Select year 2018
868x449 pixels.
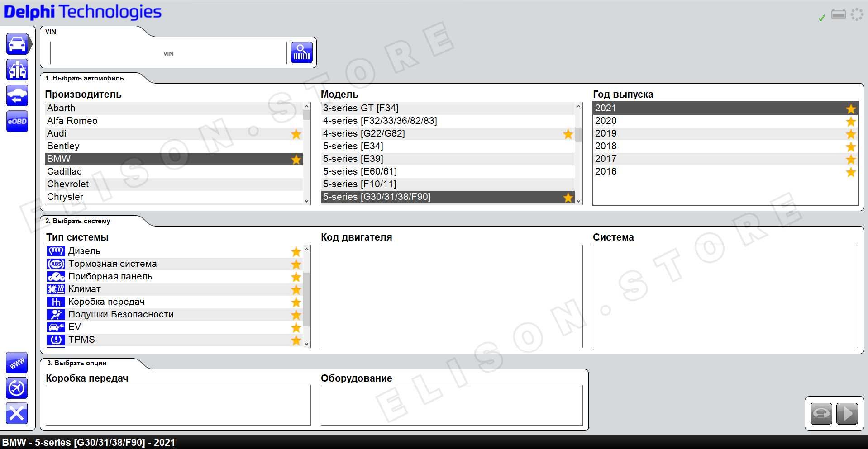coord(725,146)
